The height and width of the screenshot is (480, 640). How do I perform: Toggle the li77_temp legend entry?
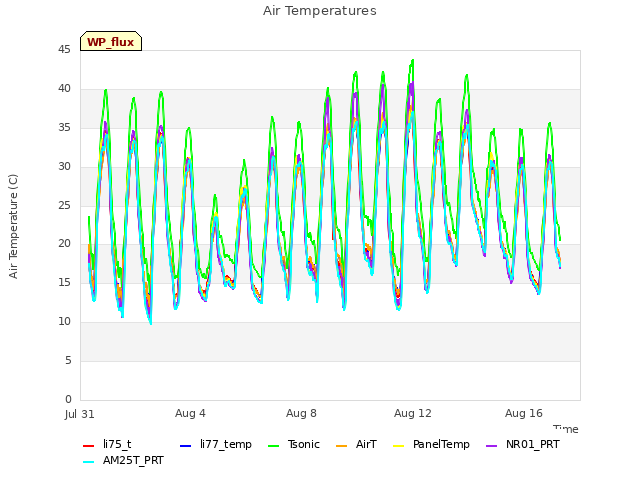(x=216, y=444)
